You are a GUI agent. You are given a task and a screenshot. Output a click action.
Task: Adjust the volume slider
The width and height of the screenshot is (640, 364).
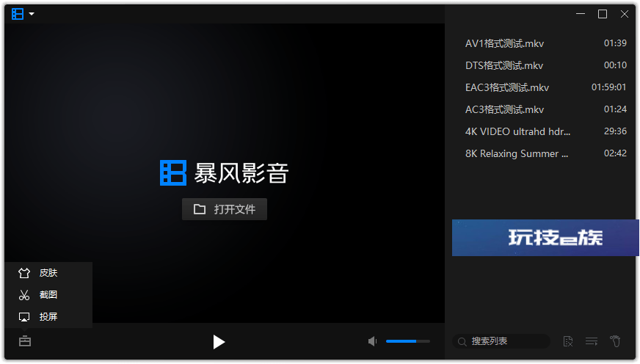(x=408, y=341)
